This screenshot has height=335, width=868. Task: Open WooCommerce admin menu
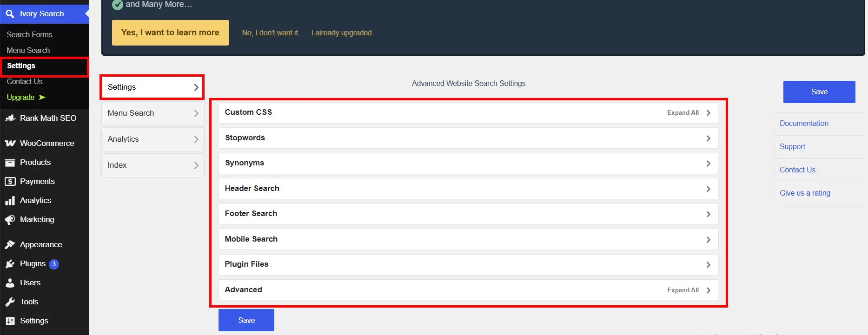45,144
